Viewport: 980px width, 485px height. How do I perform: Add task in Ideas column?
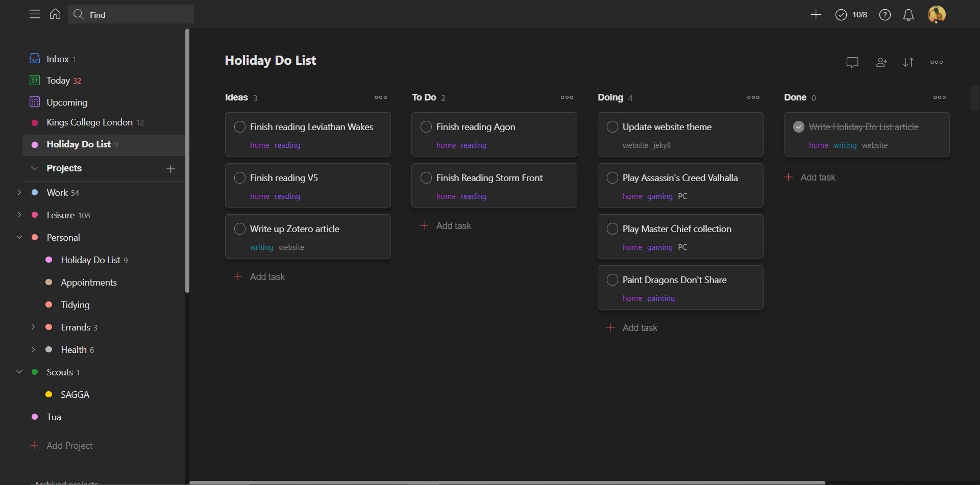[x=259, y=277]
